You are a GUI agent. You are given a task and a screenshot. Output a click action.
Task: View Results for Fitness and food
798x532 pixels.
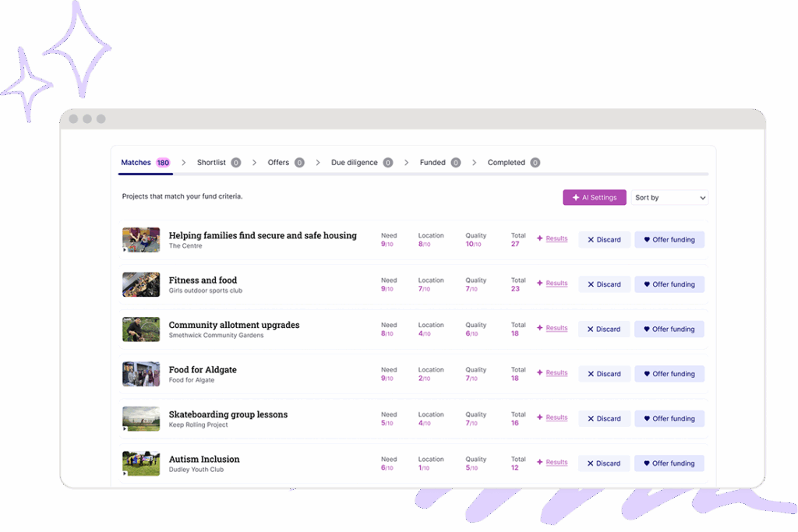coord(556,284)
